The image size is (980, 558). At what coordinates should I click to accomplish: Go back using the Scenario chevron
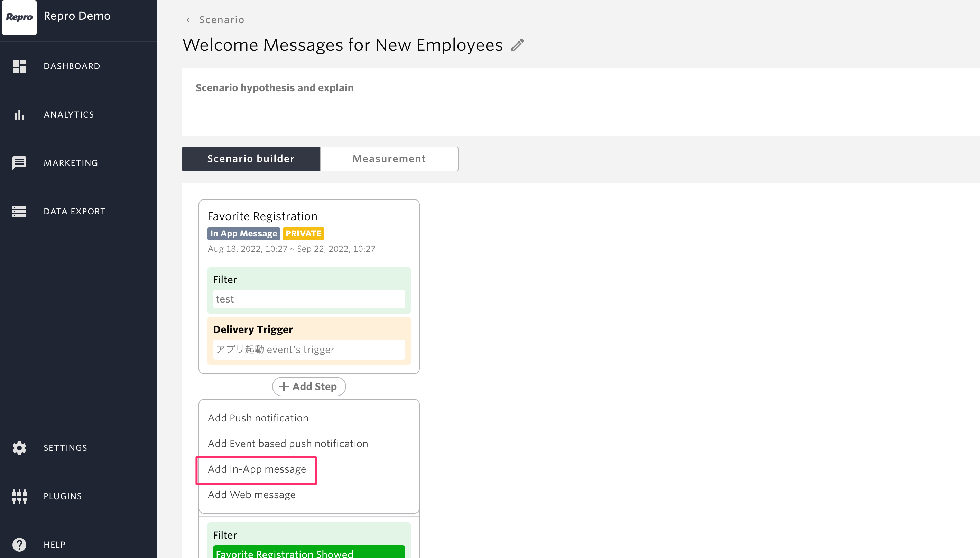[x=188, y=20]
